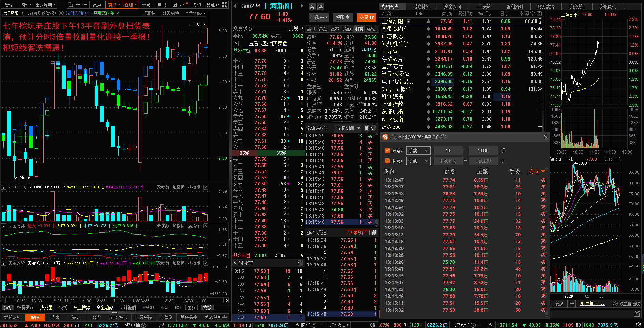Toggle fullscreen chart expand icon

coord(224,5)
